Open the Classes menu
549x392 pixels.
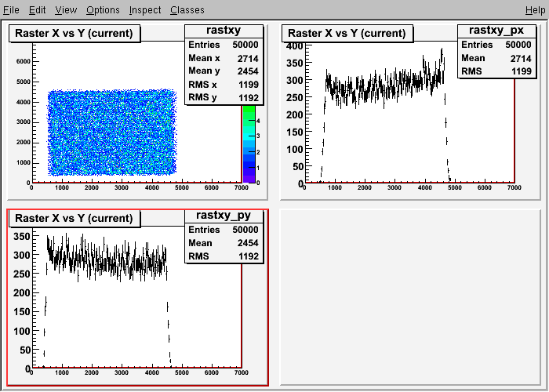point(187,9)
